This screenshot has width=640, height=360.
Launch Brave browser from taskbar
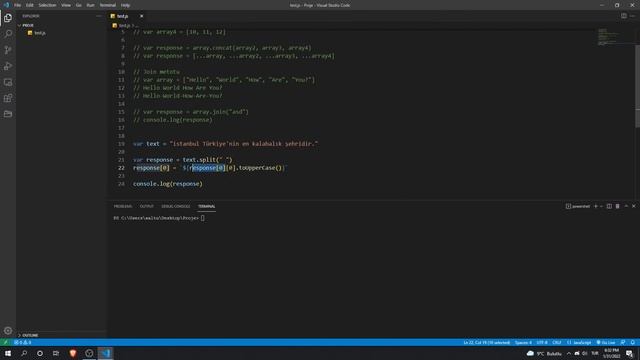pos(73,353)
